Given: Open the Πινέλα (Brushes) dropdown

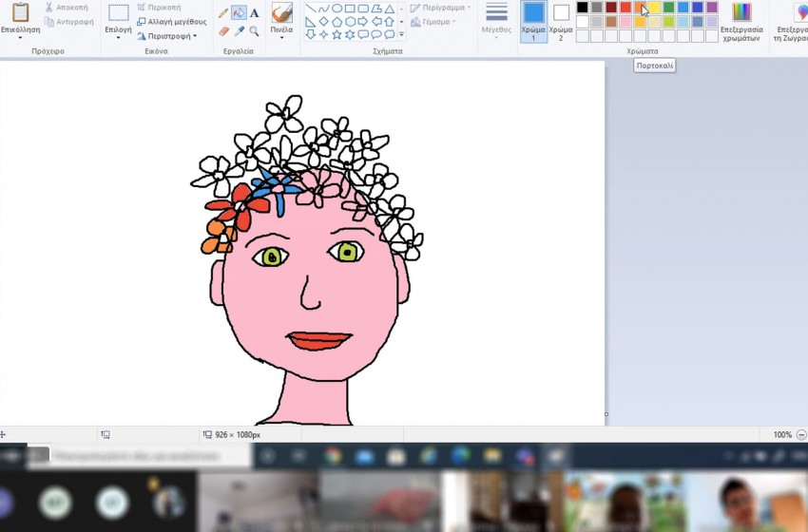Looking at the screenshot, I should click(x=281, y=35).
